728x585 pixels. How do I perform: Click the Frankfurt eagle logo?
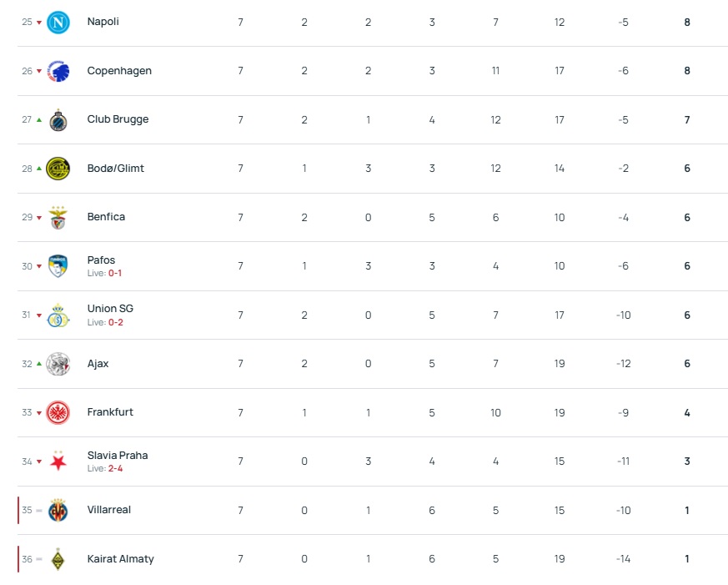point(58,412)
